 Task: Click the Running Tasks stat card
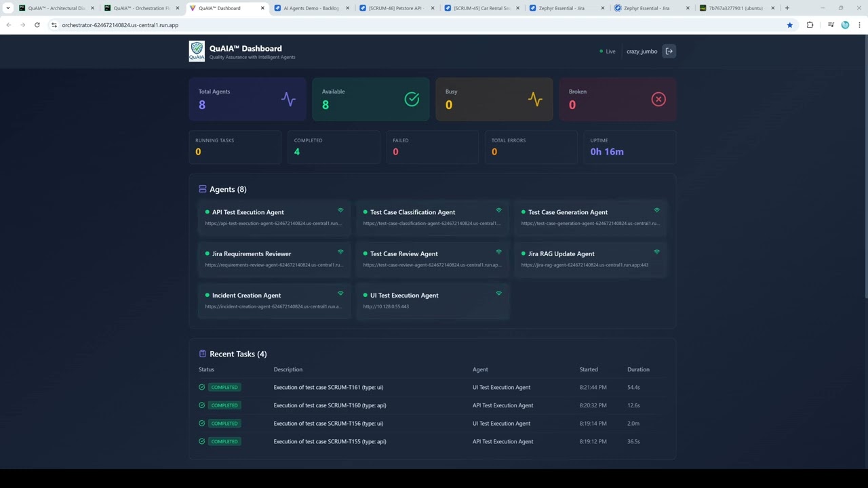[x=235, y=147]
